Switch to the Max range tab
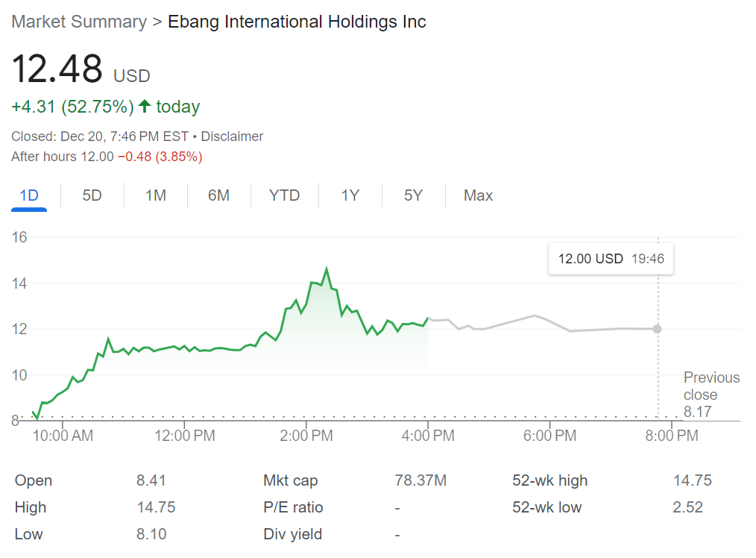The width and height of the screenshot is (756, 558). 478,195
